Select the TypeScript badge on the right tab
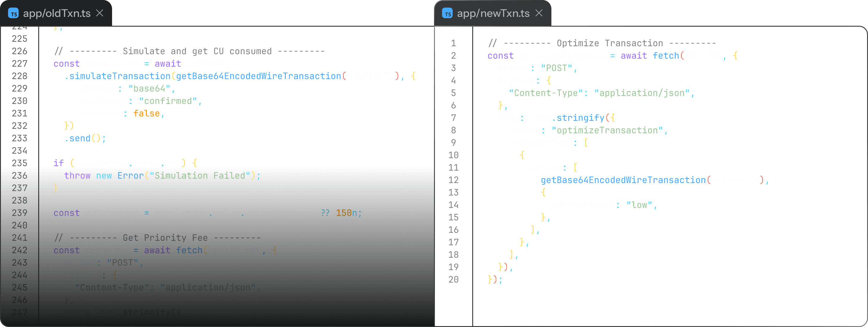868x327 pixels. coord(447,13)
